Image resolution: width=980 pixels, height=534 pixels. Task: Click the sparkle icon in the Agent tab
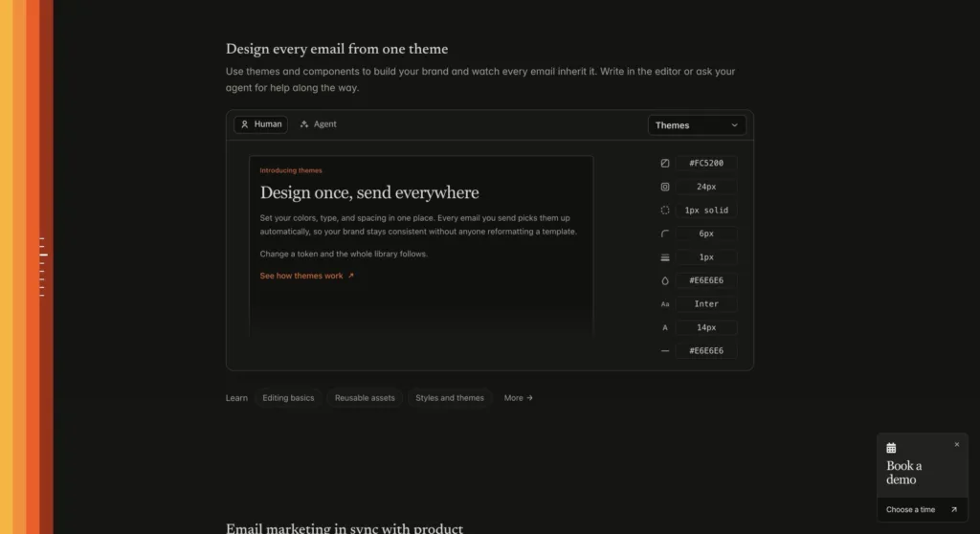pos(304,124)
